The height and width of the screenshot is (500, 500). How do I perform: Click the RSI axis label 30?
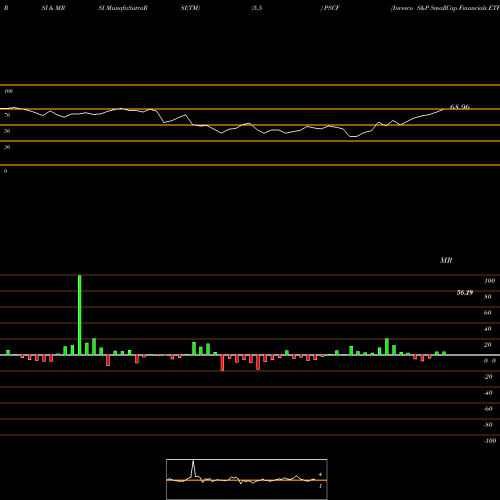click(7, 147)
